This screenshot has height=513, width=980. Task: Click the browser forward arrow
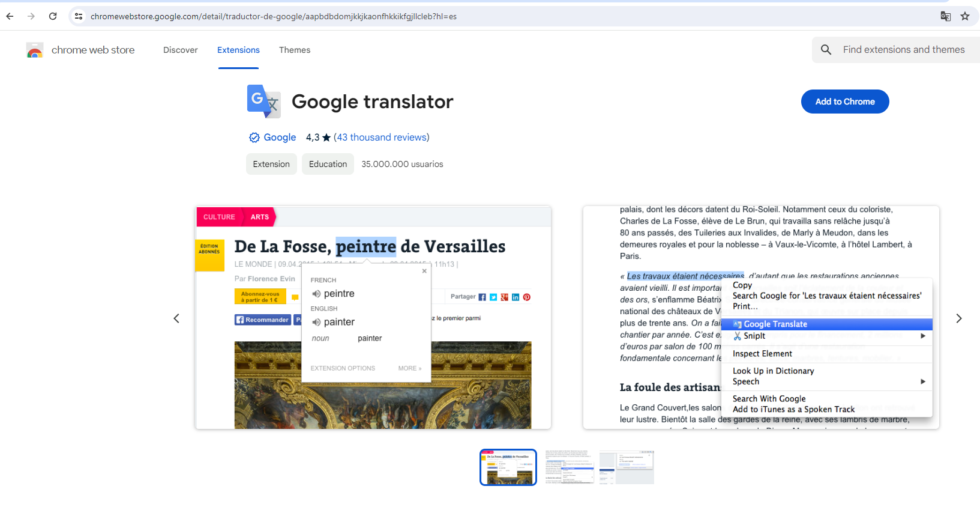[31, 16]
